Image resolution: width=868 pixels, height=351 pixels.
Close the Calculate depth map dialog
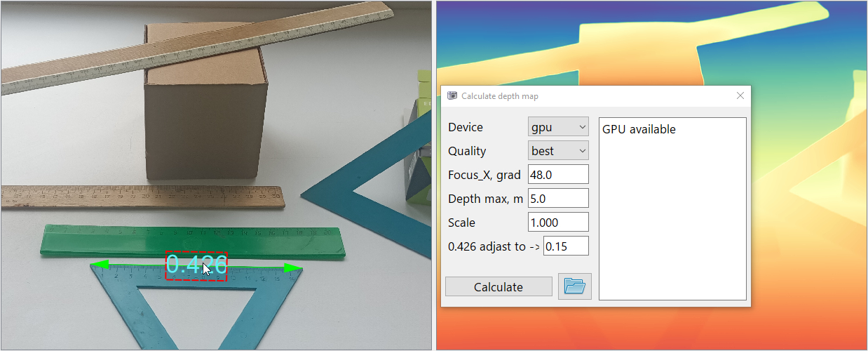[x=740, y=95]
